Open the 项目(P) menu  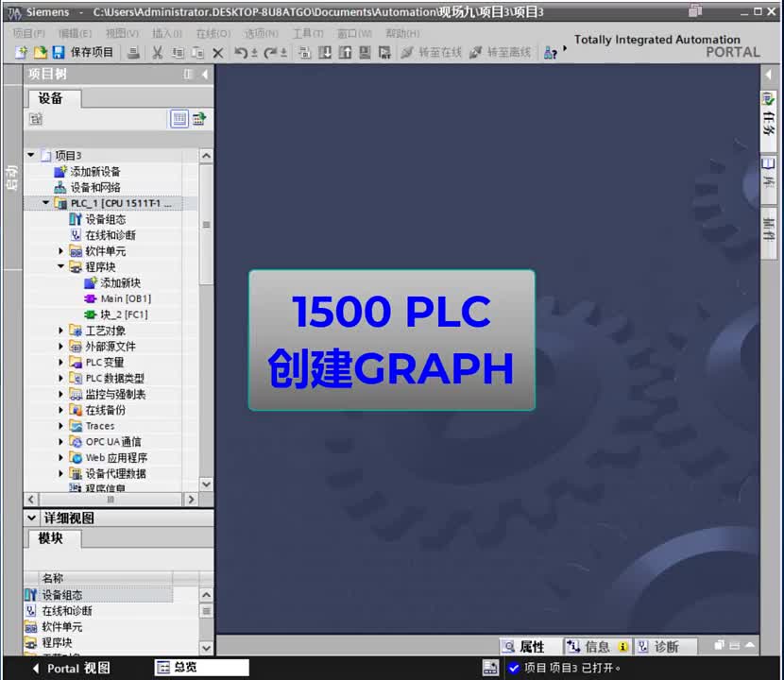[29, 33]
